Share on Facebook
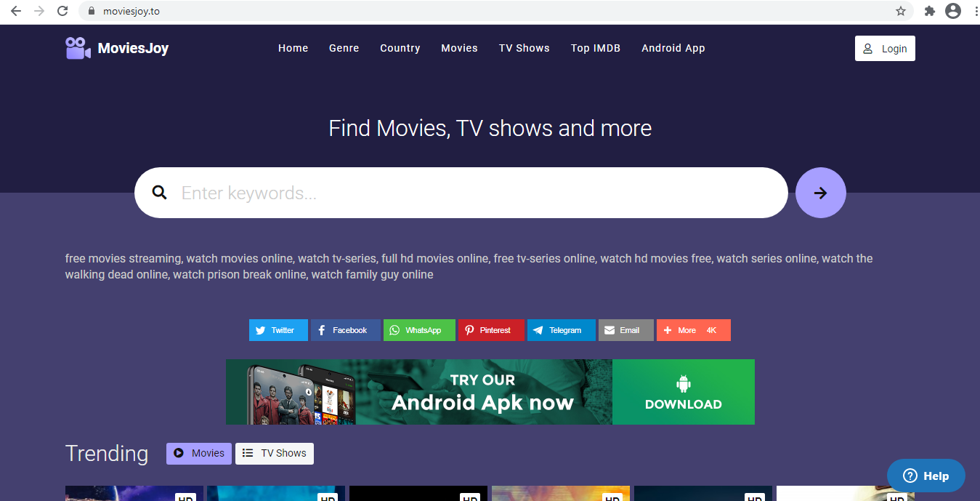980x501 pixels. [x=346, y=330]
